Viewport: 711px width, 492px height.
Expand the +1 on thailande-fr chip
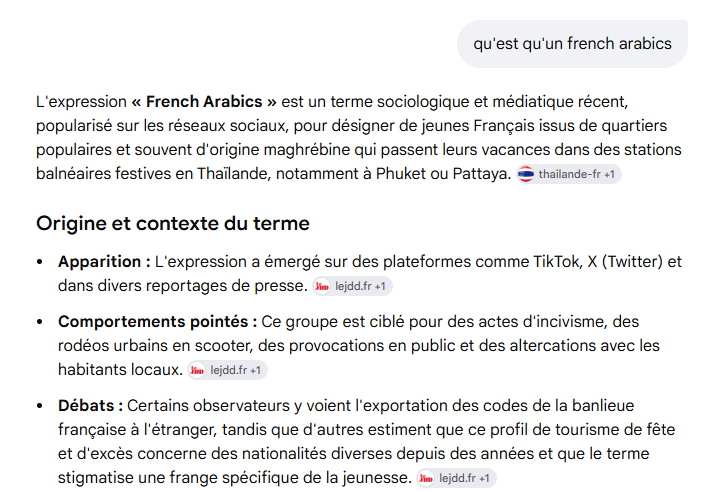pos(609,174)
